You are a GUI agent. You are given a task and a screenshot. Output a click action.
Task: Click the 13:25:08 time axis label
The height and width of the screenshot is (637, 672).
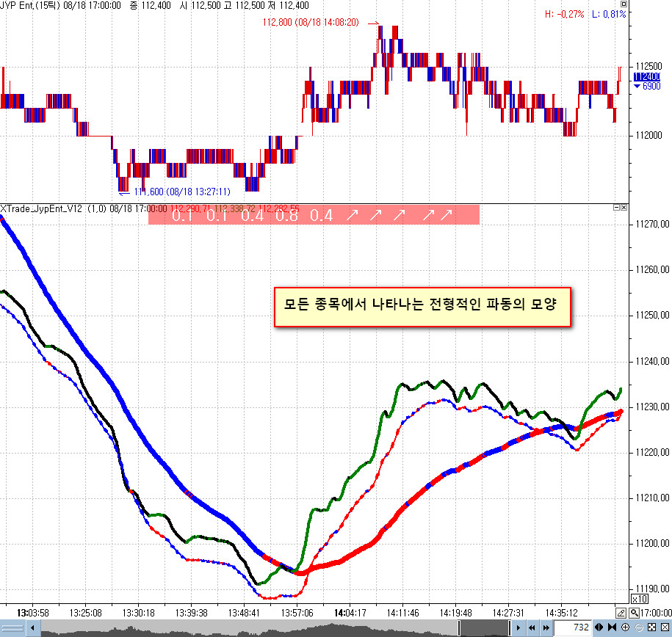(x=86, y=613)
